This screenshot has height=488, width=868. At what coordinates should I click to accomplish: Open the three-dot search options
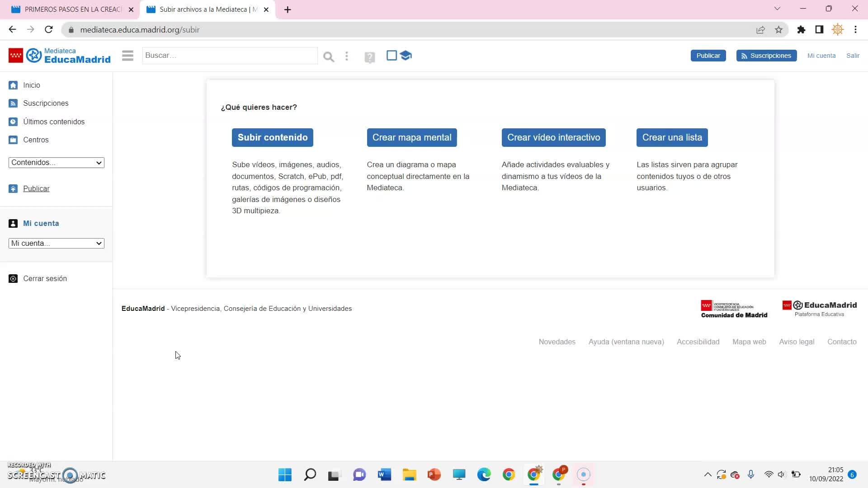(x=347, y=56)
